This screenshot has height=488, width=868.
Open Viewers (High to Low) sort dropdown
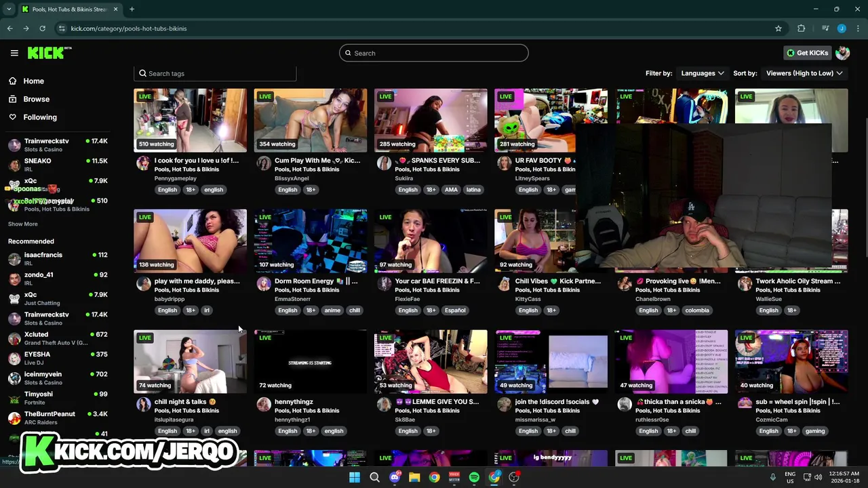point(804,73)
